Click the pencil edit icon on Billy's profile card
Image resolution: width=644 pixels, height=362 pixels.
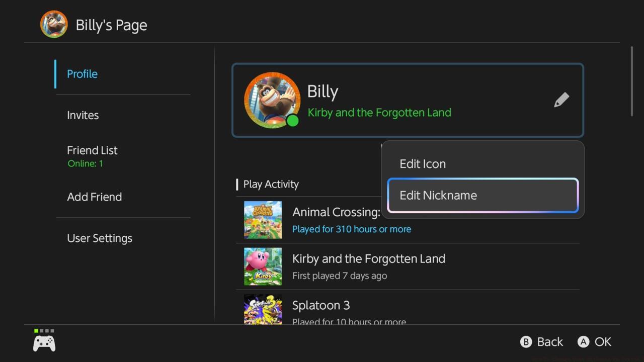(x=561, y=100)
